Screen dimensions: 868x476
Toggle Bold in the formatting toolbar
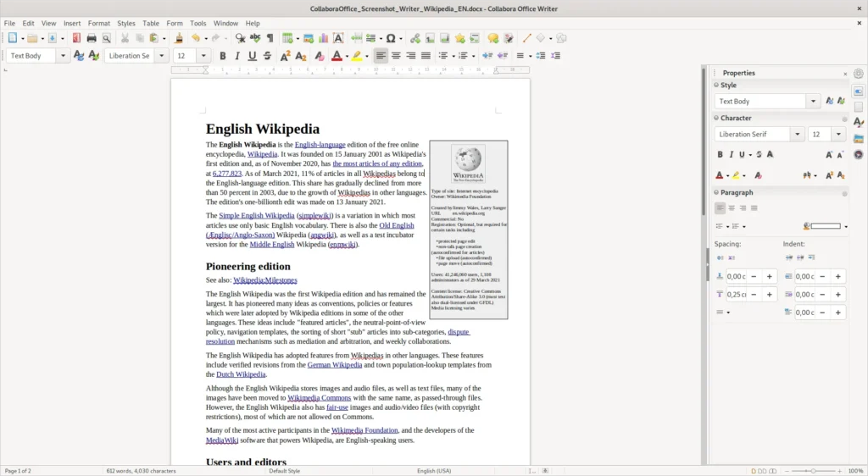pyautogui.click(x=223, y=56)
